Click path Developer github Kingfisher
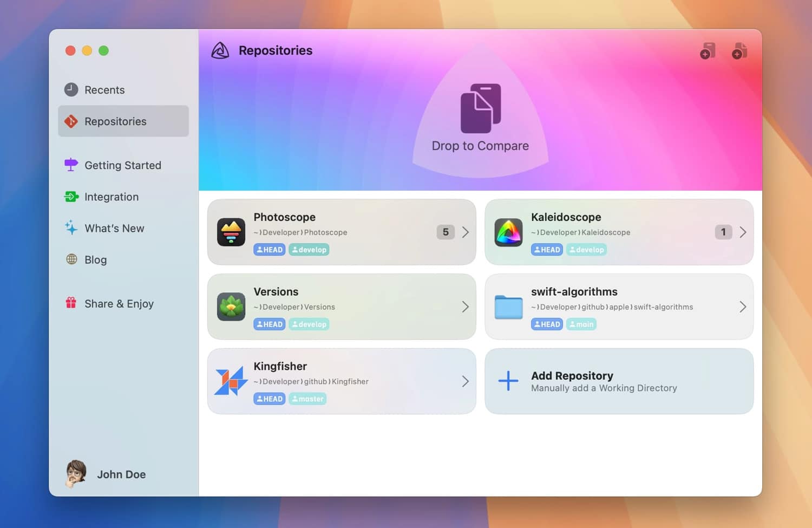Screen dimensions: 812x528 click(x=311, y=382)
